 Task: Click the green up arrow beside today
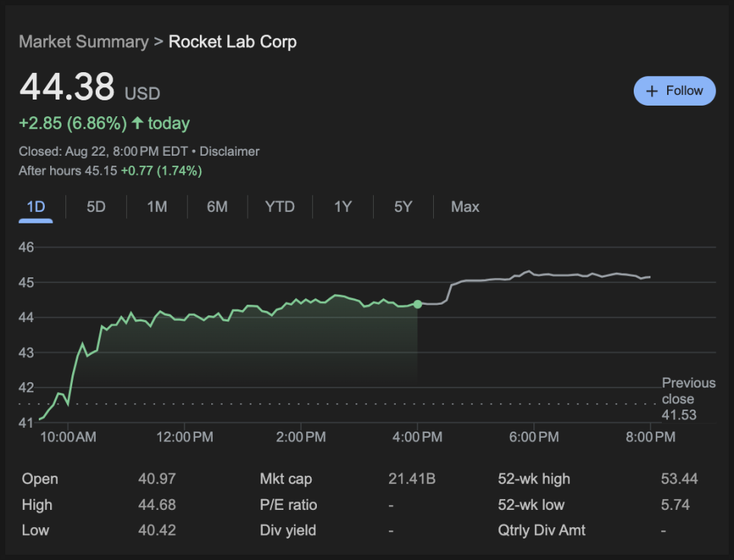(138, 122)
